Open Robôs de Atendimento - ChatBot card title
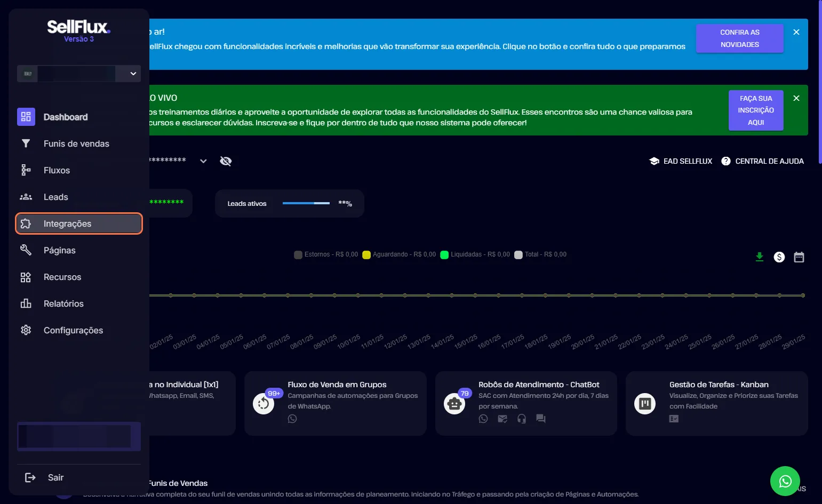The height and width of the screenshot is (504, 822). pos(539,385)
